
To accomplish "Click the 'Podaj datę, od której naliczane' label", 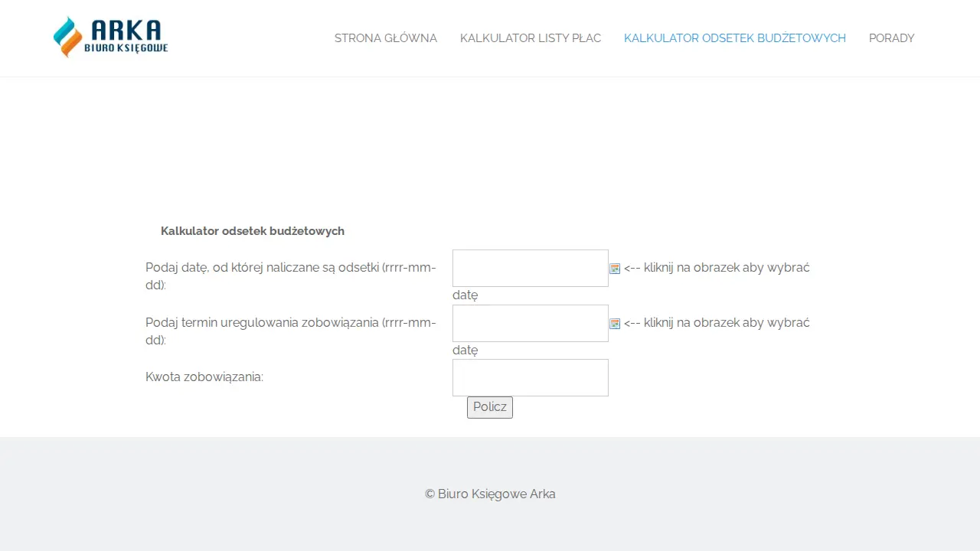I will tap(291, 276).
